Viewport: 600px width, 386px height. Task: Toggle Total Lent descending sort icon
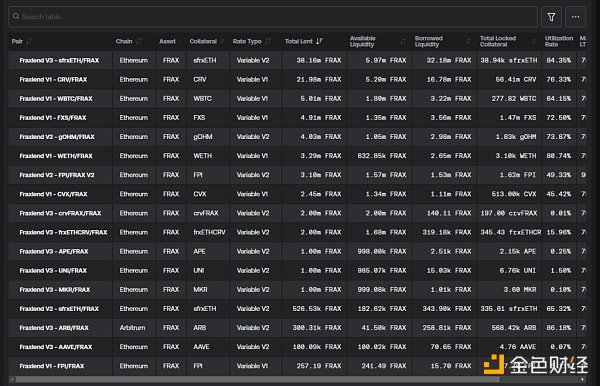click(x=319, y=41)
